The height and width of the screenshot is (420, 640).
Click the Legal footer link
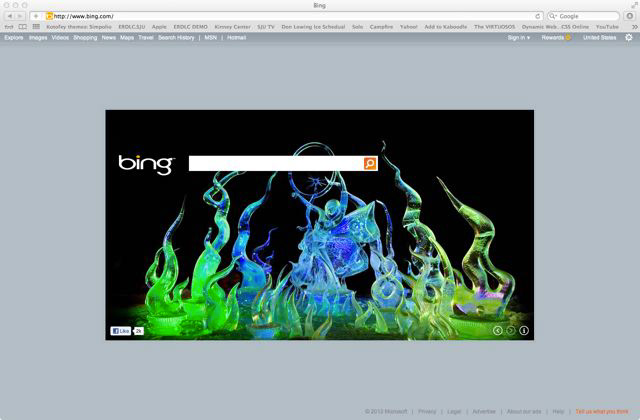[x=454, y=411]
